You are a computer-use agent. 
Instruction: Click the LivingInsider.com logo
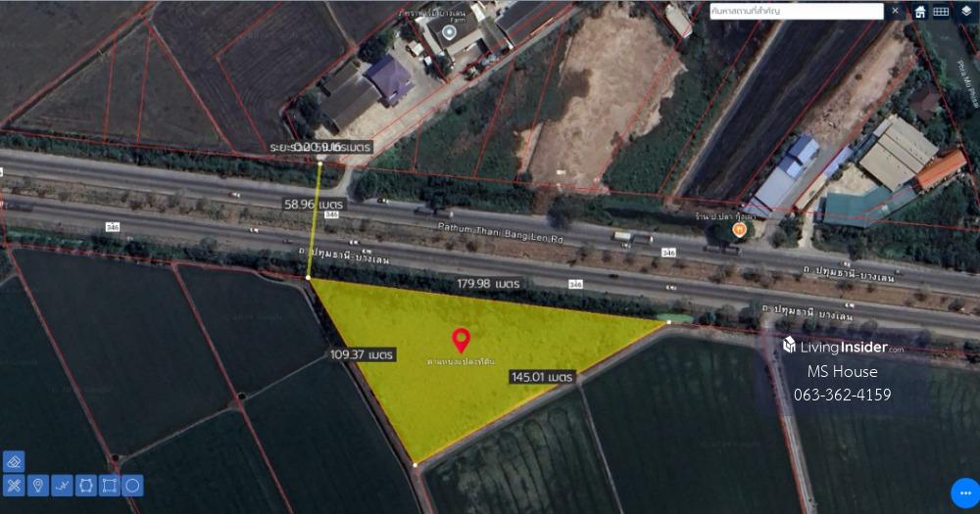click(x=843, y=346)
